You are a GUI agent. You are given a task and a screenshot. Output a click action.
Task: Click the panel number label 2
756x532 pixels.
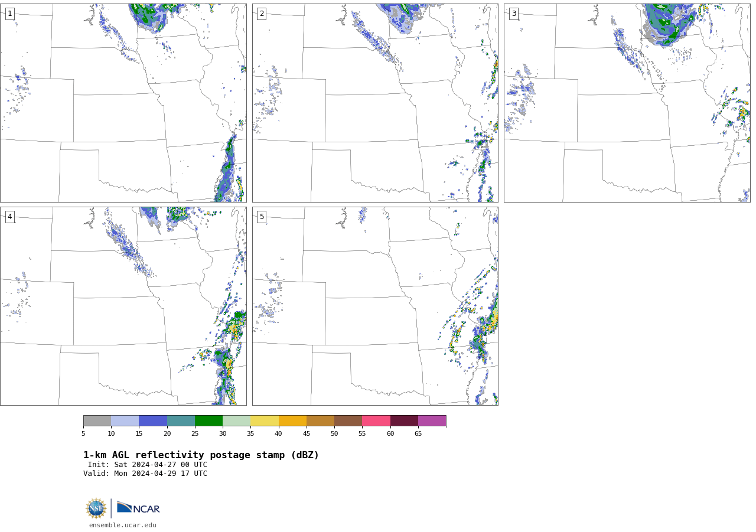pyautogui.click(x=262, y=14)
